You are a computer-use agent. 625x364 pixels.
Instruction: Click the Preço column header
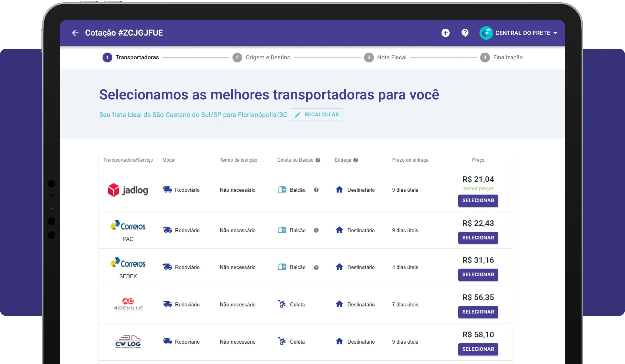[478, 160]
